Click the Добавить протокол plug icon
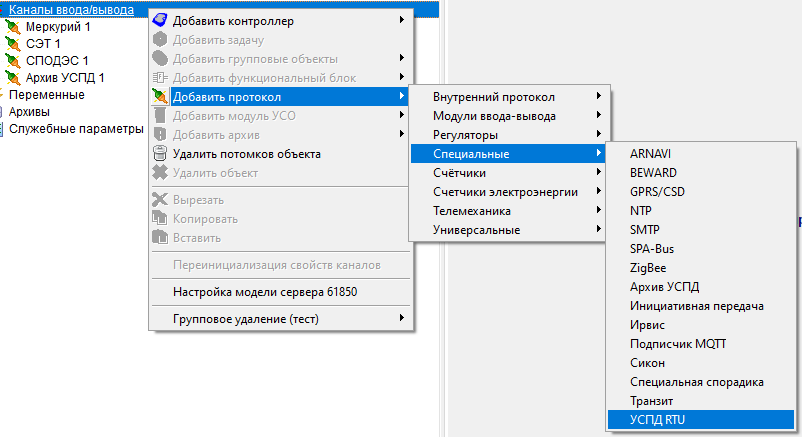The width and height of the screenshot is (802, 437). (x=160, y=97)
